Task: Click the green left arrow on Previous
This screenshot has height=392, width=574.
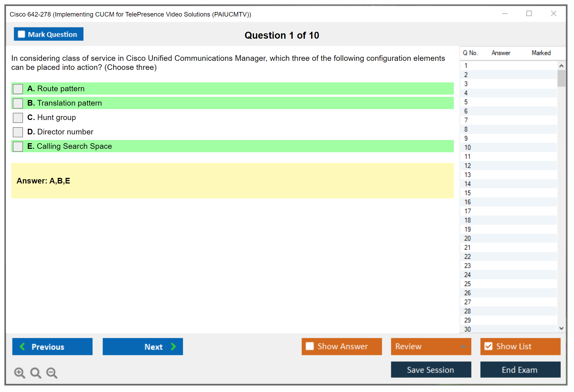Action: 22,346
